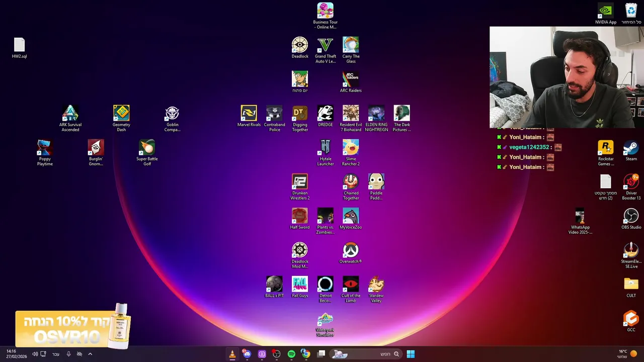
Task: Select the Recycle Bin icon
Action: [631, 14]
